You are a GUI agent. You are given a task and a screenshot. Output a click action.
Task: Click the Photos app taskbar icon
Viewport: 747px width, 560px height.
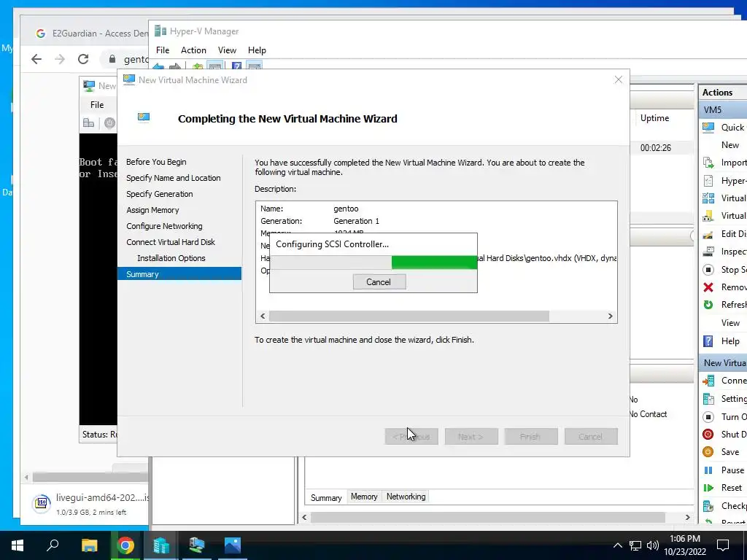(x=233, y=545)
